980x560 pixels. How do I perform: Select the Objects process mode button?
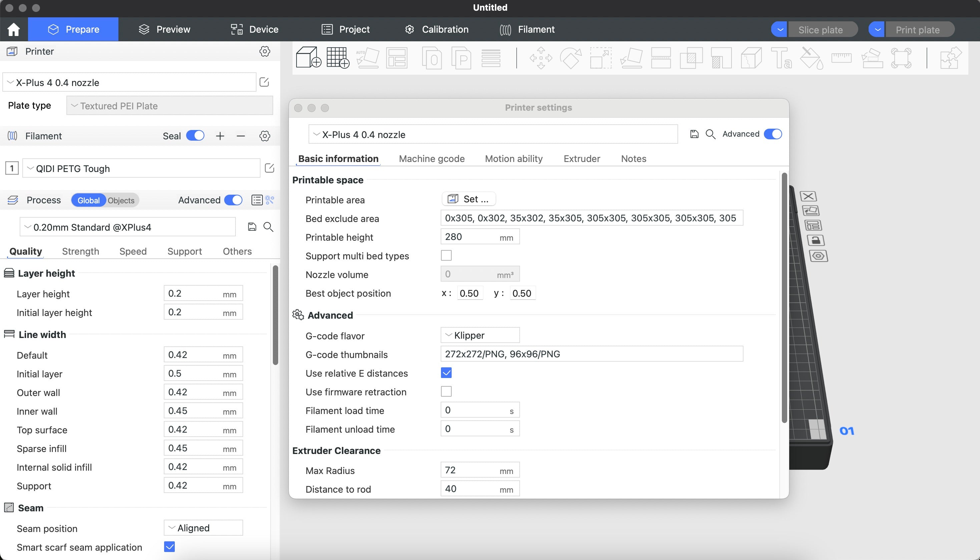tap(121, 200)
